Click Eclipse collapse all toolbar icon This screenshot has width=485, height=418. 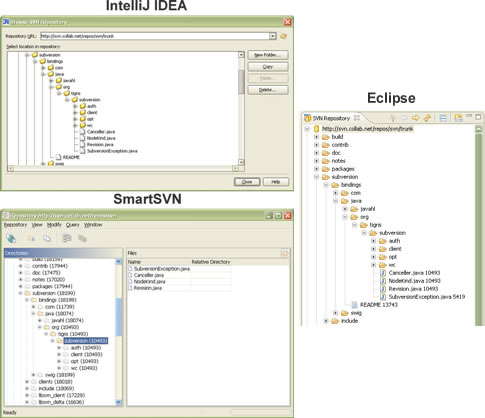pos(443,118)
